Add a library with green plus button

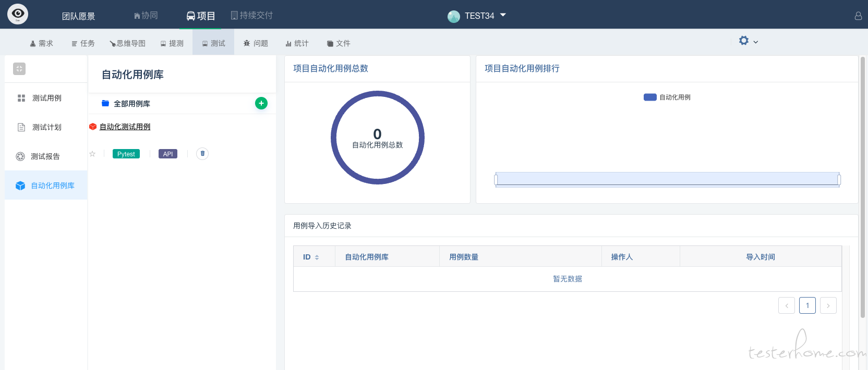click(261, 103)
